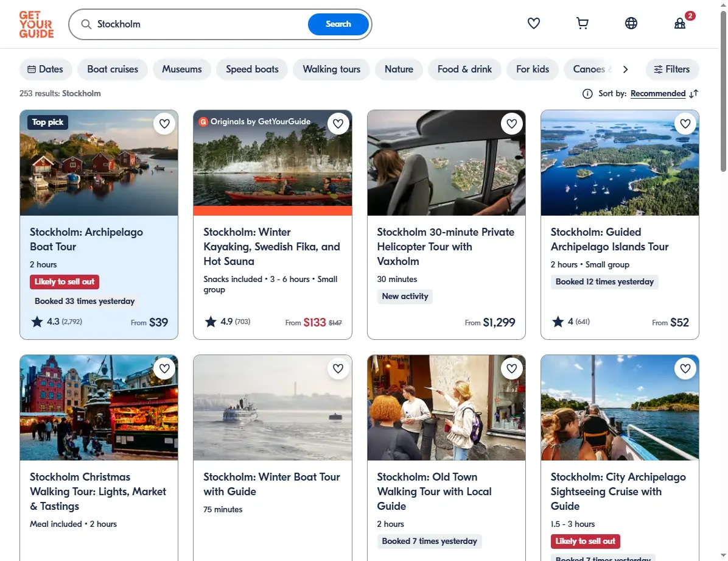
Task: Open Guided Archipelago Islands Tour title
Action: [x=609, y=239]
